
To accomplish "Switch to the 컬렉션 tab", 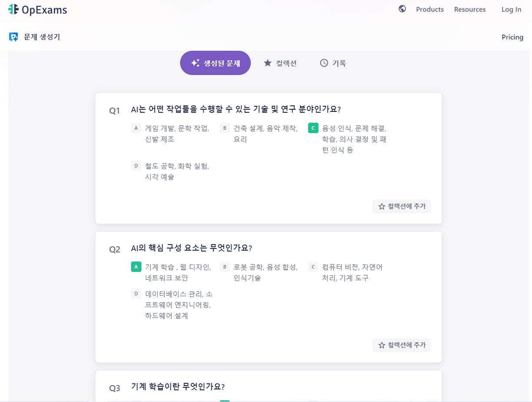I will click(280, 63).
